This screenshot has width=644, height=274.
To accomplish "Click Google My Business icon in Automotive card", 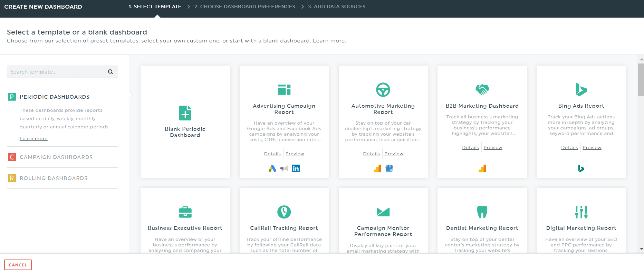I will [389, 168].
